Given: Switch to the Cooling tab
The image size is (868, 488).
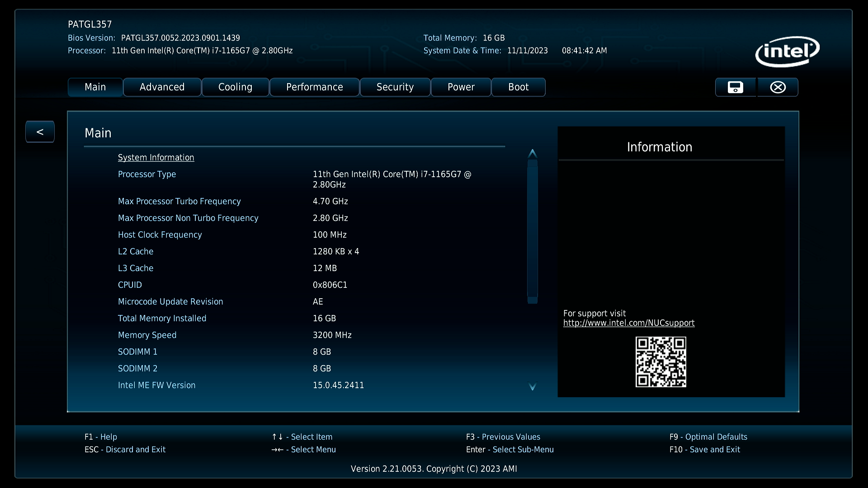Looking at the screenshot, I should point(235,87).
